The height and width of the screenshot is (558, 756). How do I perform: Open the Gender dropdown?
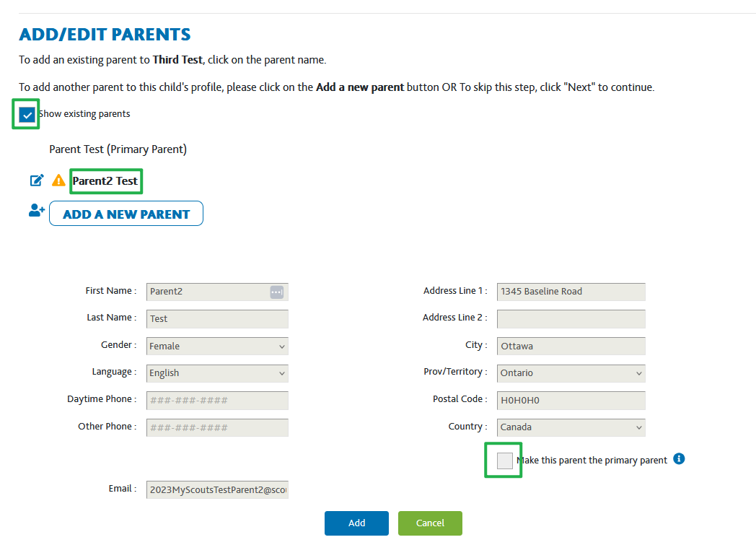(217, 346)
